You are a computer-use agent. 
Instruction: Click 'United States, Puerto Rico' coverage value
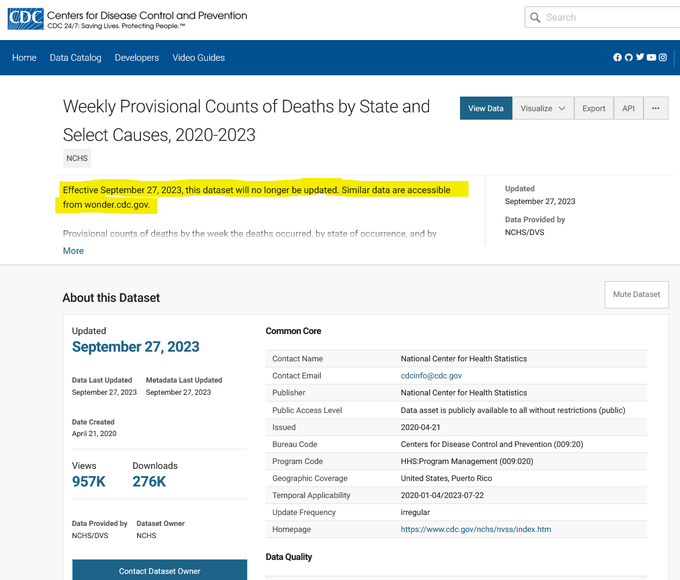coord(446,478)
